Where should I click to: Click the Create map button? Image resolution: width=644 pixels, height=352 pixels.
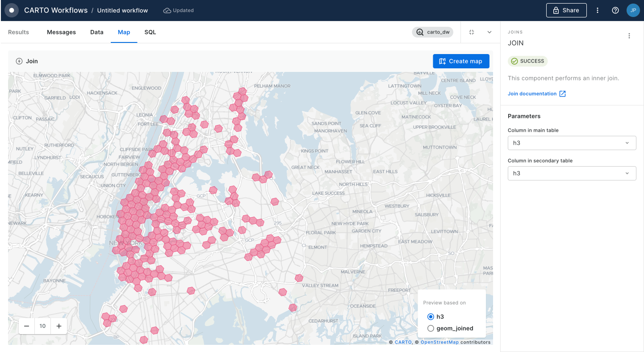pyautogui.click(x=461, y=61)
